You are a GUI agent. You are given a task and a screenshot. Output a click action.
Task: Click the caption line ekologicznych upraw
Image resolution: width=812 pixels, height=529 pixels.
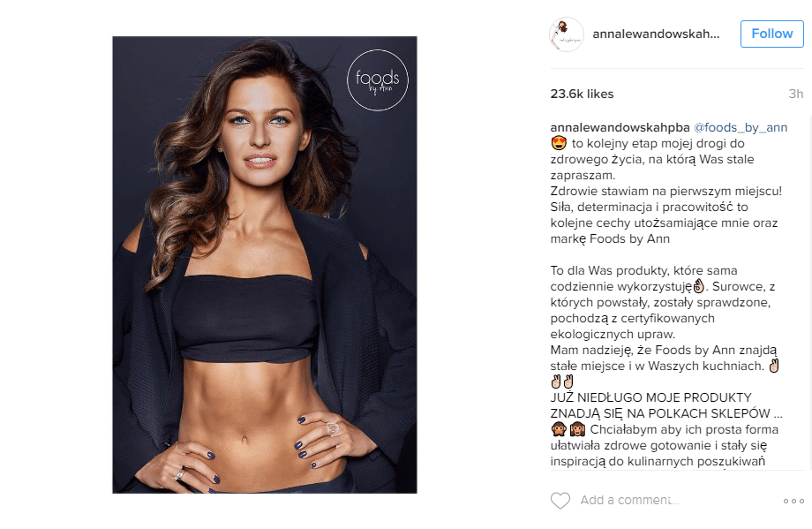point(613,334)
